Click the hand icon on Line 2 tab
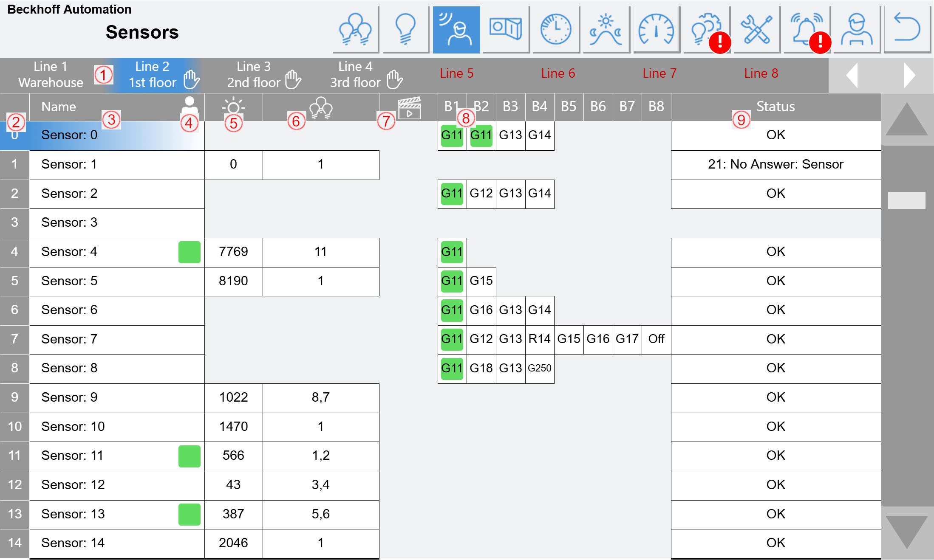The width and height of the screenshot is (934, 560). point(192,79)
